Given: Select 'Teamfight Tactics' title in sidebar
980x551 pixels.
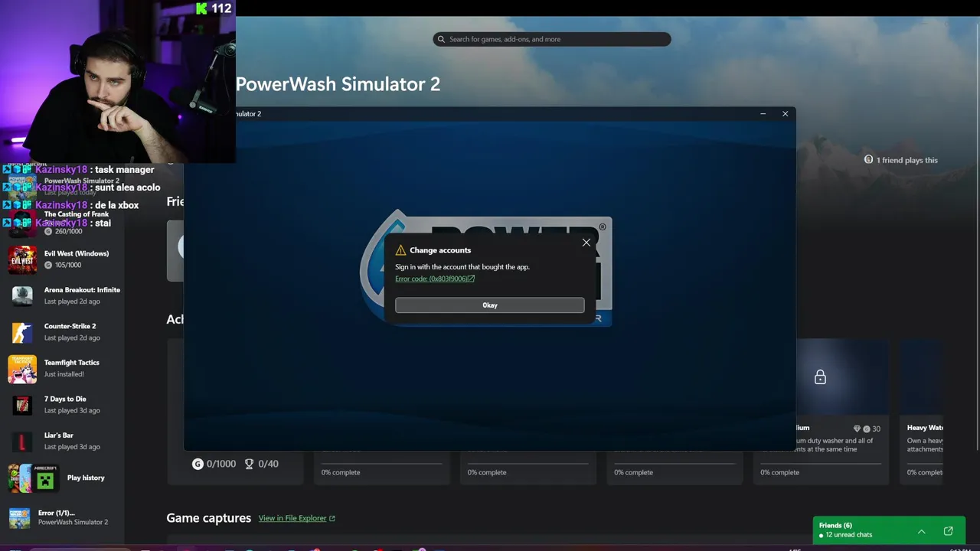Looking at the screenshot, I should tap(72, 363).
